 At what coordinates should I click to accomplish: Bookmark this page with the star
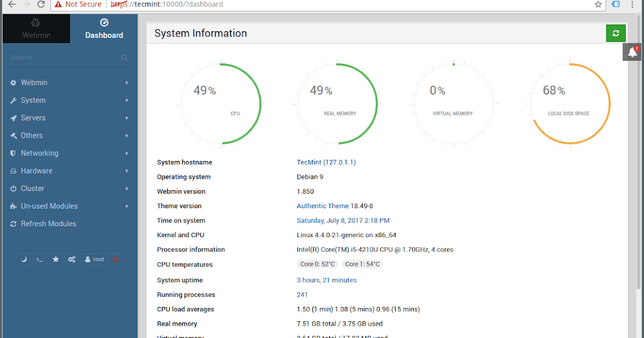pyautogui.click(x=598, y=4)
